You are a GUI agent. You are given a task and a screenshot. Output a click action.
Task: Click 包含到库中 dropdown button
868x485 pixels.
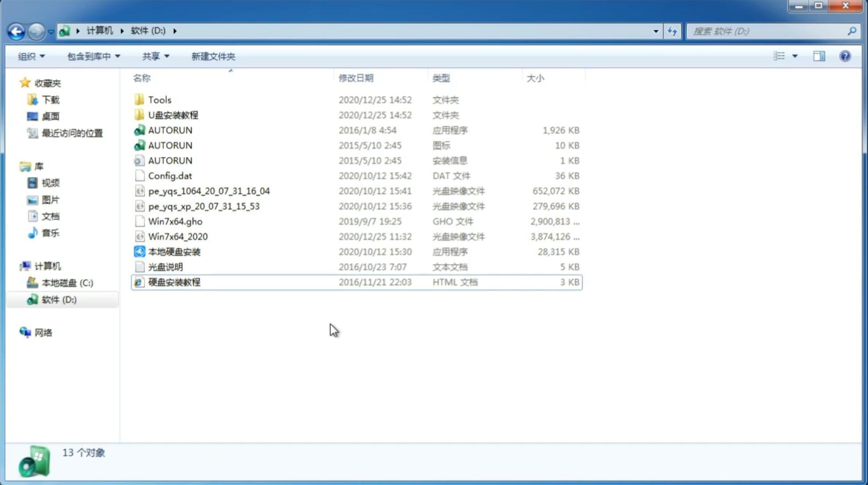(92, 56)
